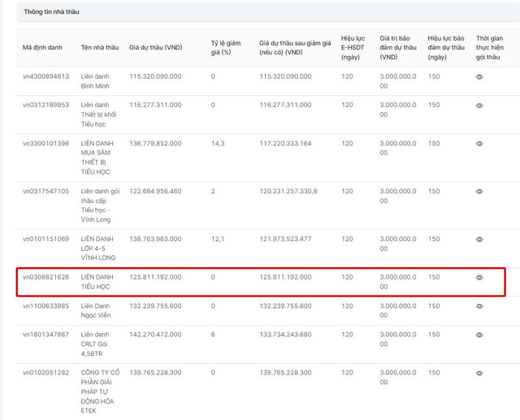View details icon for Liên danh Thiết bị khối Tiểu học
Screen dimensions: 520x420
(479, 106)
